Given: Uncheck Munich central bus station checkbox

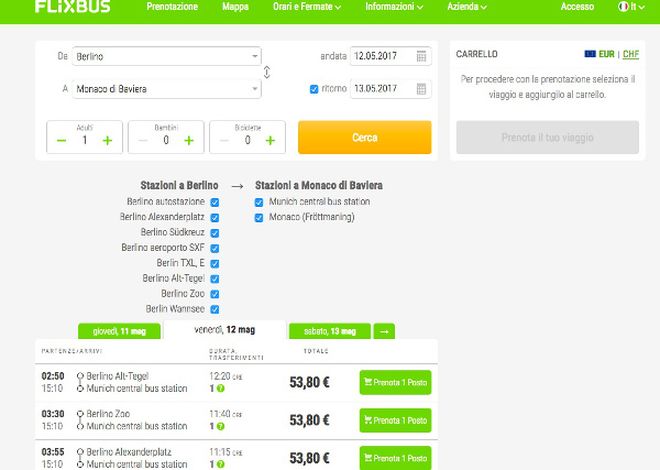Looking at the screenshot, I should click(x=259, y=202).
